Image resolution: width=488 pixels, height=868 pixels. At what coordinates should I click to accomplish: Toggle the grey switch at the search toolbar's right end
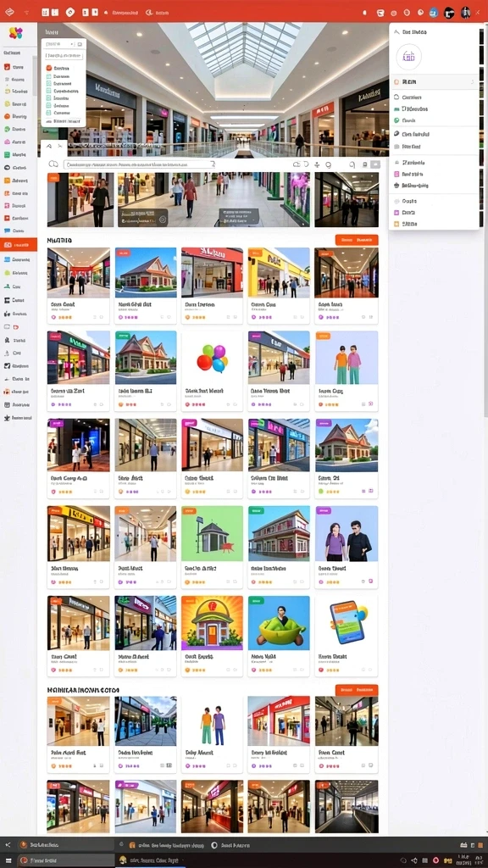point(375,164)
